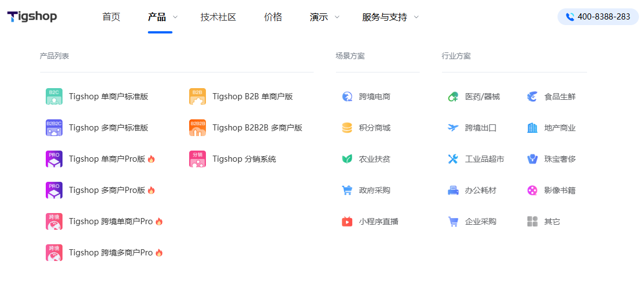Click the Tigshop logo
644x290 pixels.
[x=32, y=16]
